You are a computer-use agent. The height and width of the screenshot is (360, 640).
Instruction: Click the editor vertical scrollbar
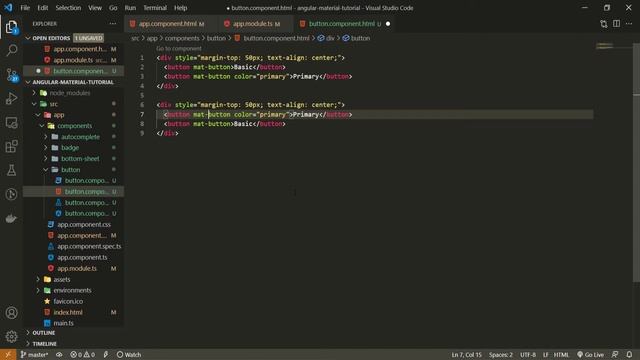636,163
